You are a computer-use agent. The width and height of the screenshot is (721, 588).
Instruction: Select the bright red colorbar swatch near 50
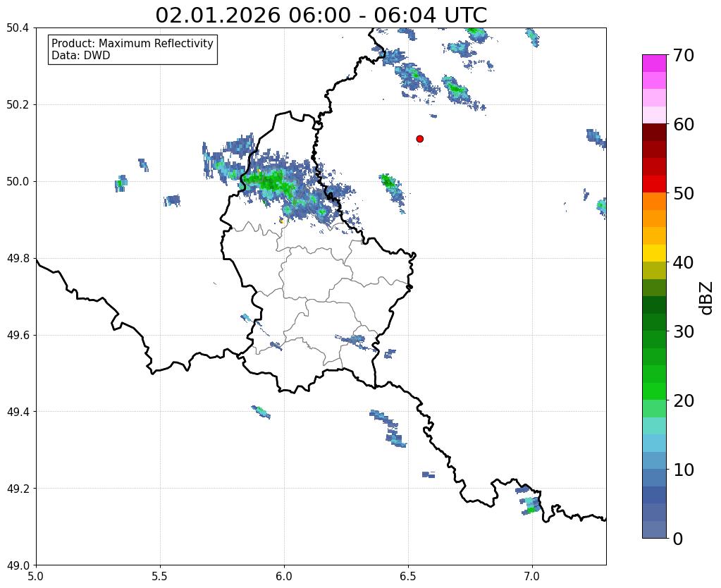tap(654, 184)
